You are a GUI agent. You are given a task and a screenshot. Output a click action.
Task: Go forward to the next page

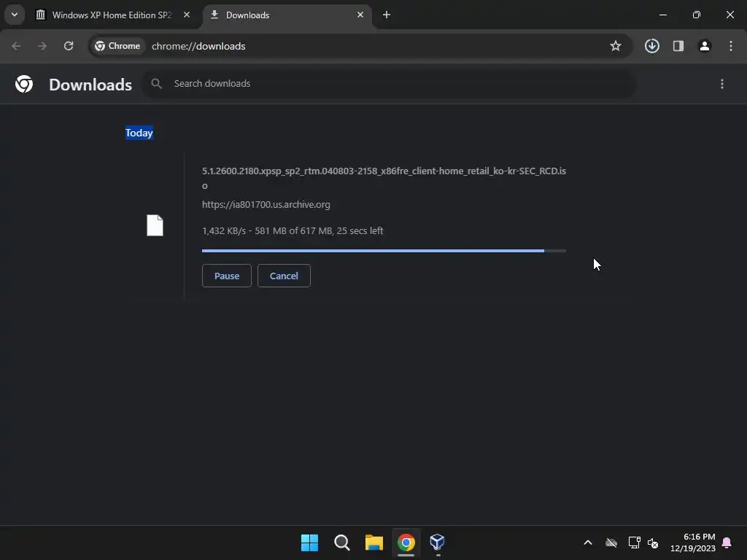tap(42, 46)
